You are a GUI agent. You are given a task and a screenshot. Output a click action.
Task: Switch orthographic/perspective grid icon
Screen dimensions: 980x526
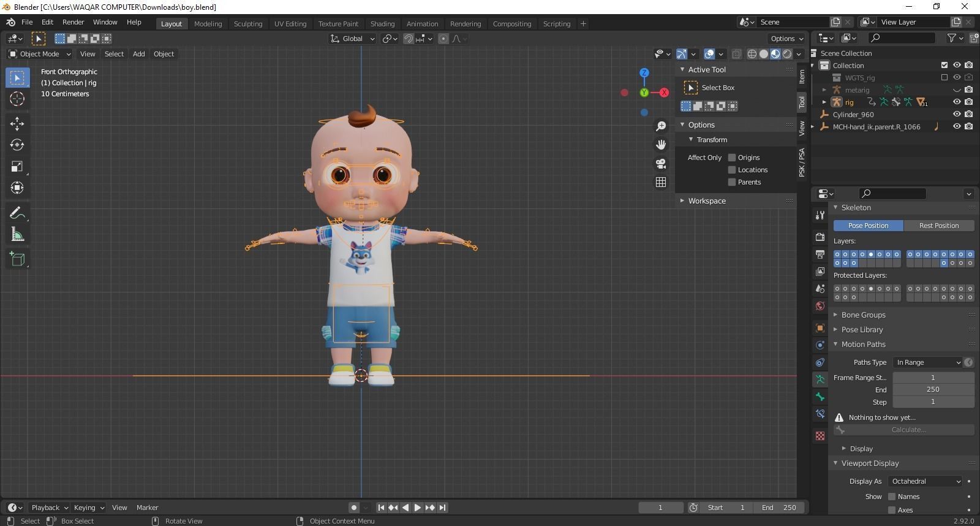pos(661,182)
